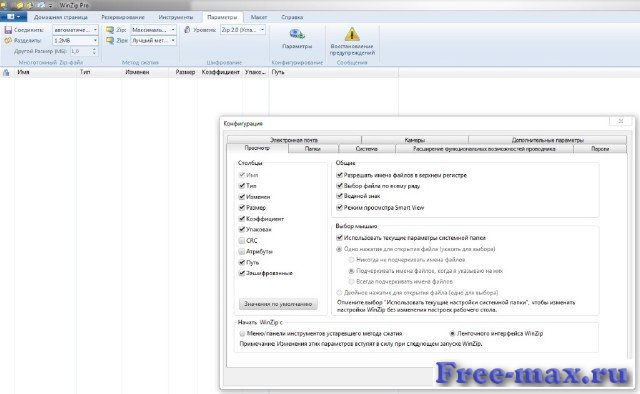Click the lock icon in column header

(x=6, y=73)
